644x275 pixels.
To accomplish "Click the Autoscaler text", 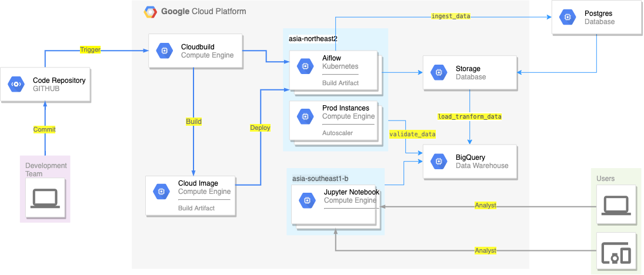I will [x=338, y=133].
